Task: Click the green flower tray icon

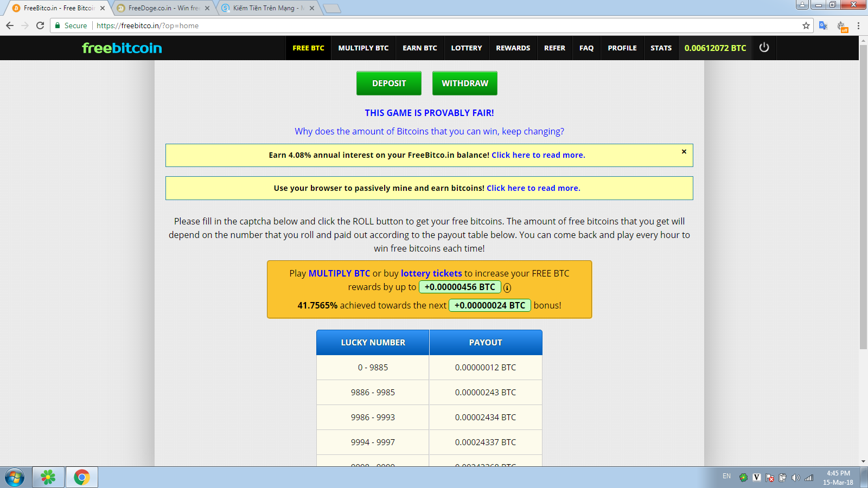Action: 743,478
